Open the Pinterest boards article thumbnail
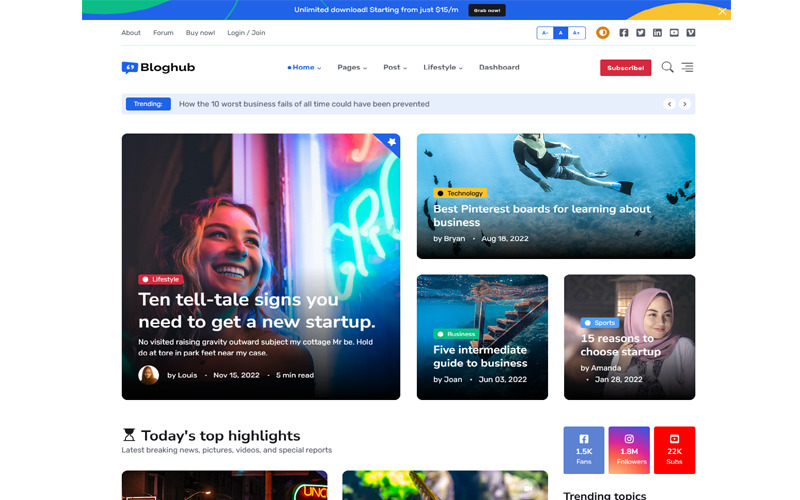800x500 pixels. point(555,196)
